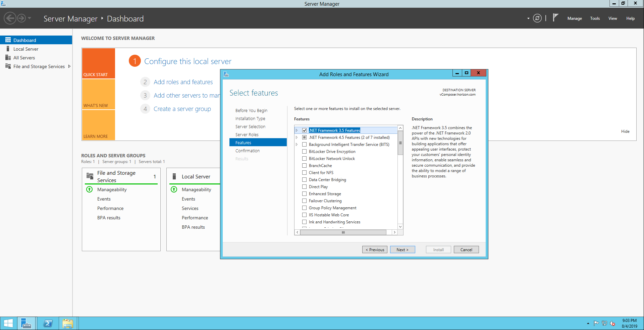Enable BitLocker Drive Encryption checkbox
Screen dimensions: 644x330
[305, 152]
